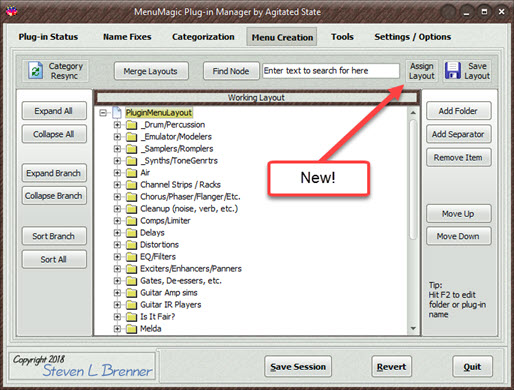Screen dimensions: 514x390
Task: Select the Chorus/Phaser/Flanger/Etc. tree label
Action: point(190,197)
